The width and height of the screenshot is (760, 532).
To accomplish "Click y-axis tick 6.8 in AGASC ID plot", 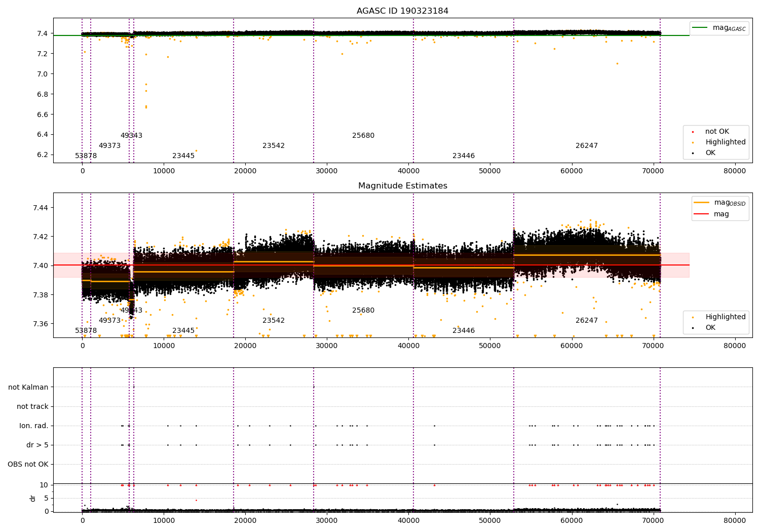I will pos(43,94).
